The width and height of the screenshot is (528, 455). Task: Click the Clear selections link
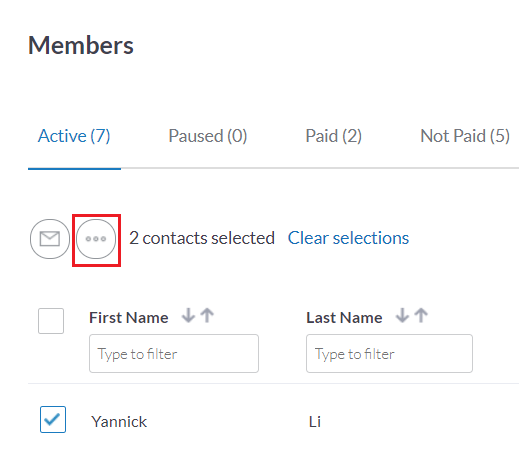click(348, 238)
